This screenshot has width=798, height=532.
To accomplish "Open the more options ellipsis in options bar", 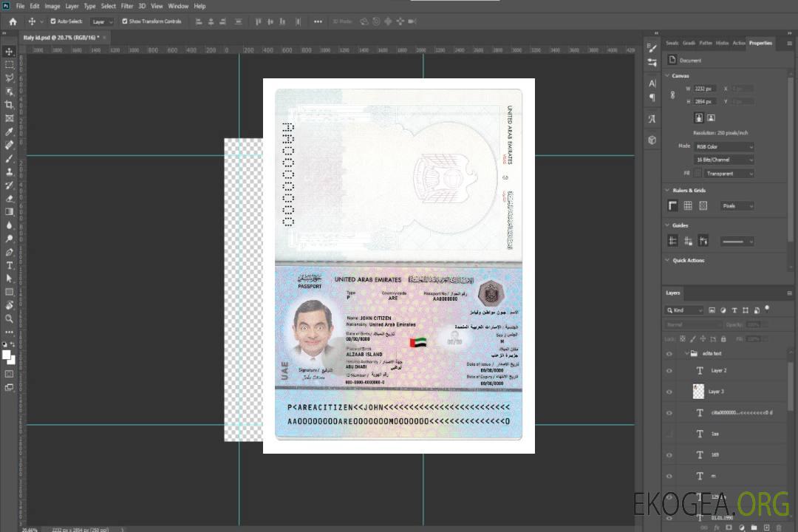I will 318,21.
